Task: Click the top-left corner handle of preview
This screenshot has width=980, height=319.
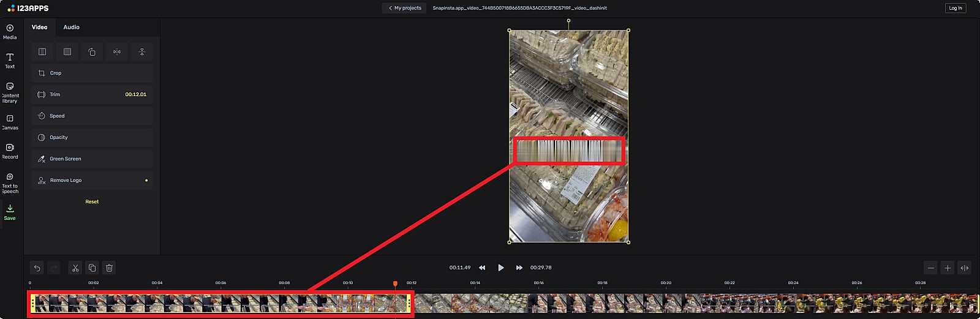Action: pos(509,30)
